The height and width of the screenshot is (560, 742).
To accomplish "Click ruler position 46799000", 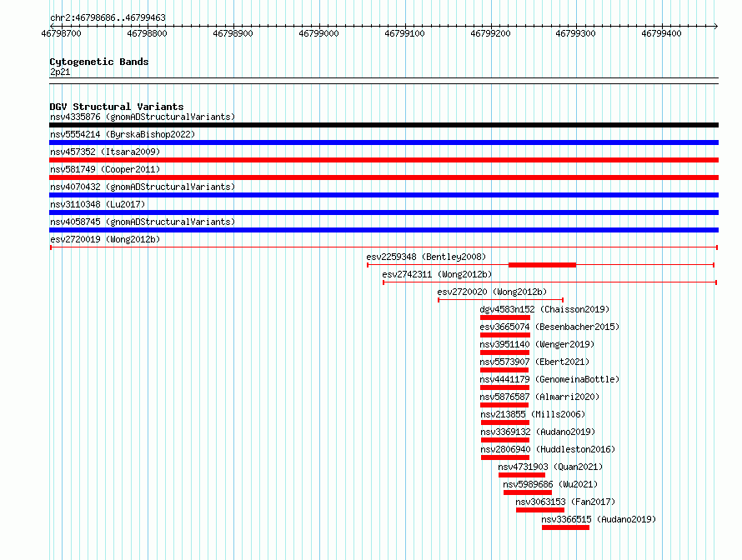I will 319,33.
